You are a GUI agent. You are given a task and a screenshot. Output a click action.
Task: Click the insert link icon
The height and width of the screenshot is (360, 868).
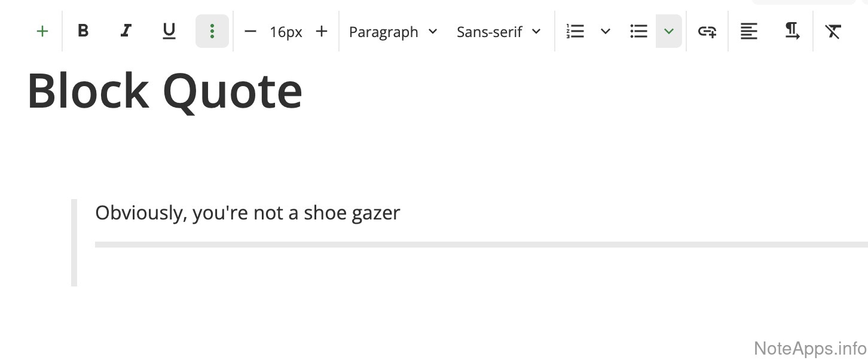pyautogui.click(x=707, y=31)
